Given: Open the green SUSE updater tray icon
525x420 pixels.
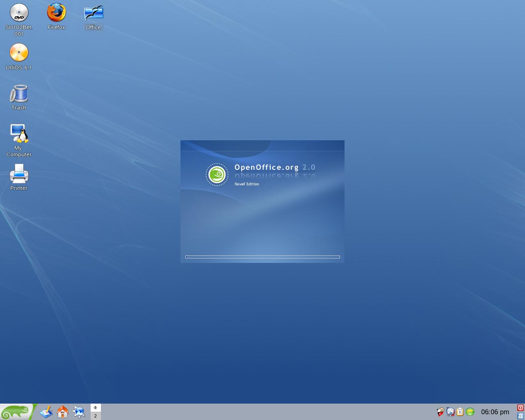Looking at the screenshot, I should (470, 412).
